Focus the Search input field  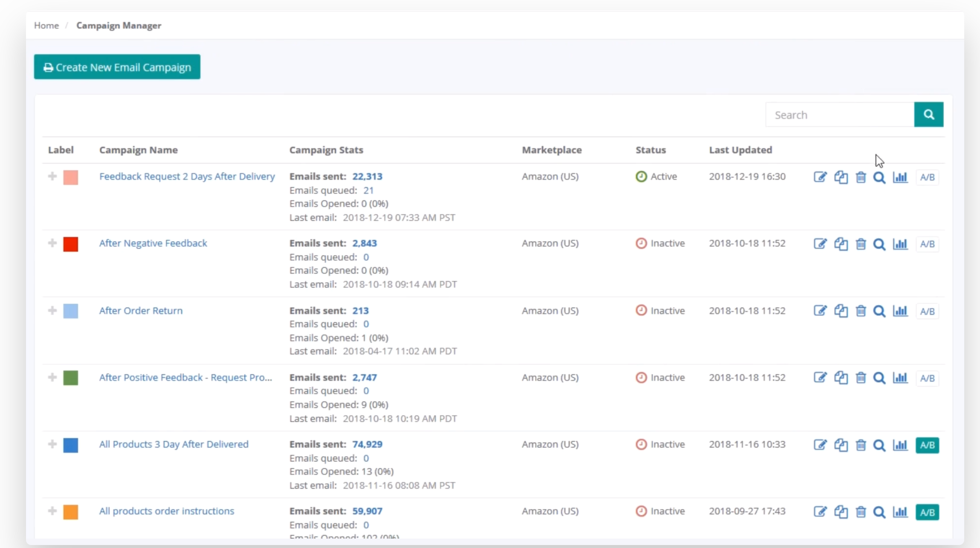(x=839, y=115)
